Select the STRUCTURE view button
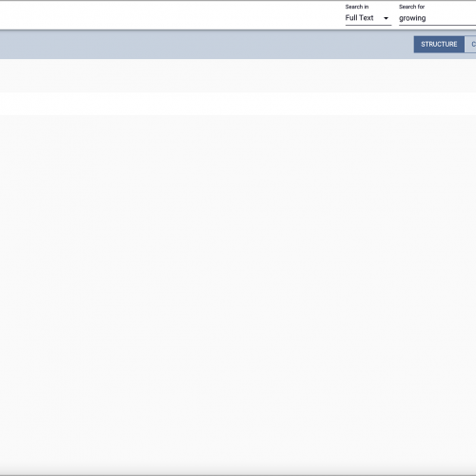476x476 pixels. tap(439, 44)
